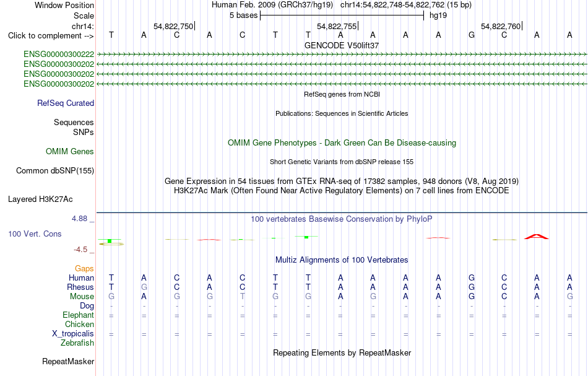Click the 54,822,755 position marker
588x376 pixels.
[x=337, y=26]
